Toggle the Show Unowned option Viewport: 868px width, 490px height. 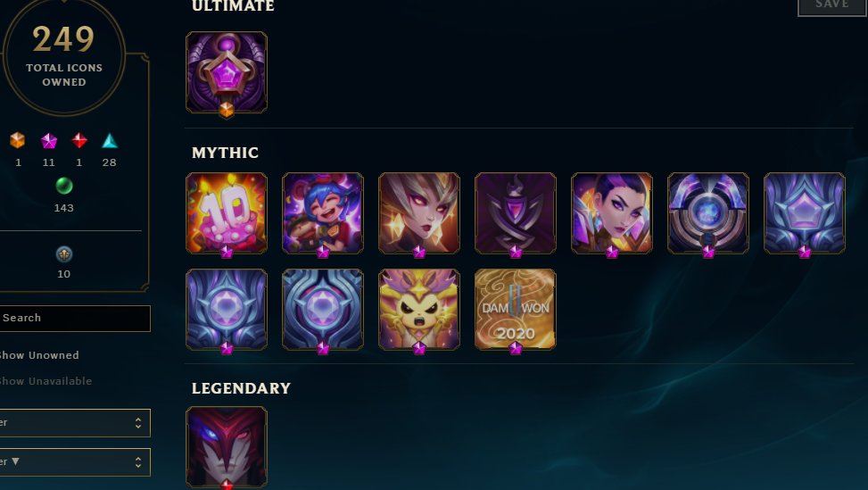click(38, 355)
